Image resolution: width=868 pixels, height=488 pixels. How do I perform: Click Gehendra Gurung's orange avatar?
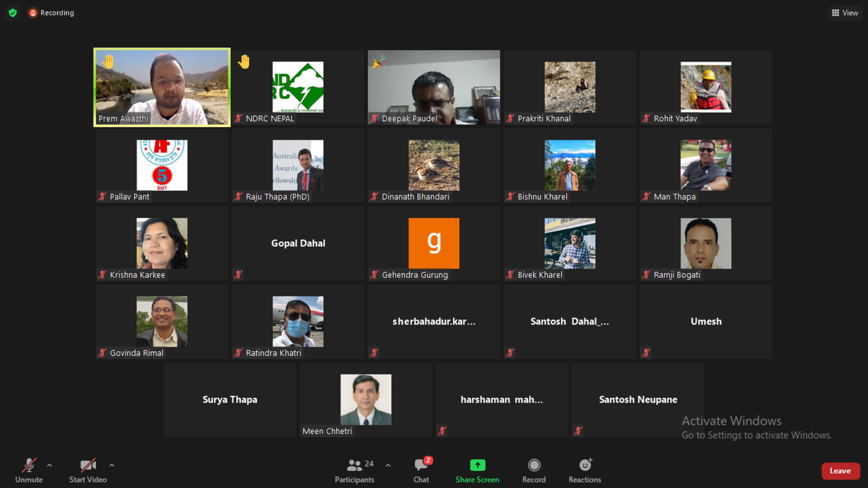pyautogui.click(x=434, y=243)
